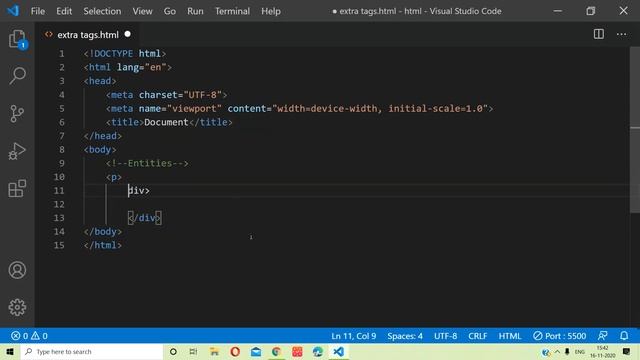Click Live Server Port : 5500 status
Image resolution: width=640 pixels, height=360 pixels.
click(x=560, y=336)
